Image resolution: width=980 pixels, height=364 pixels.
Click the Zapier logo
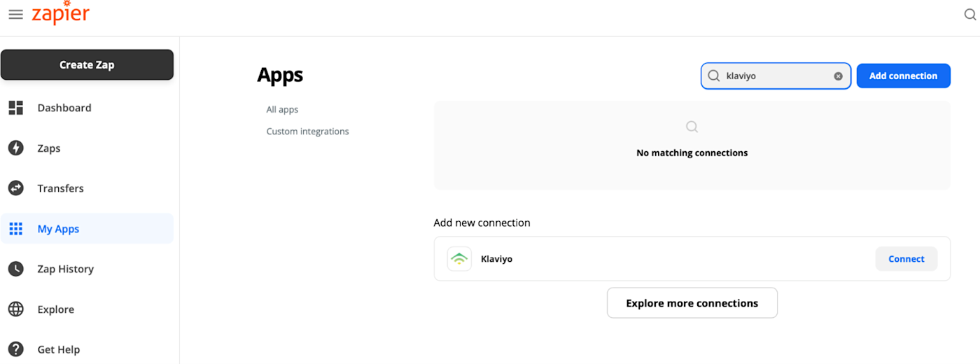pos(61,15)
